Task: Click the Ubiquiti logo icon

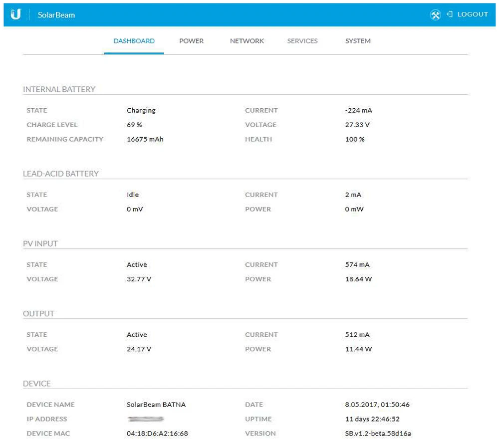Action: point(16,14)
